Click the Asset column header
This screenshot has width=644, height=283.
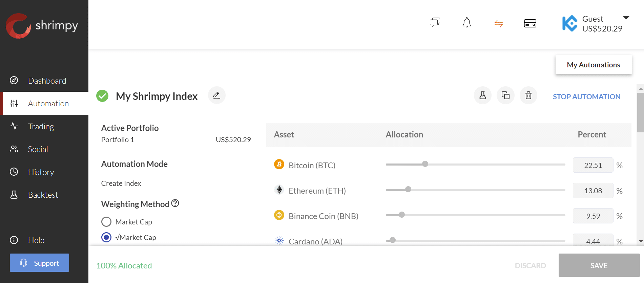point(284,134)
